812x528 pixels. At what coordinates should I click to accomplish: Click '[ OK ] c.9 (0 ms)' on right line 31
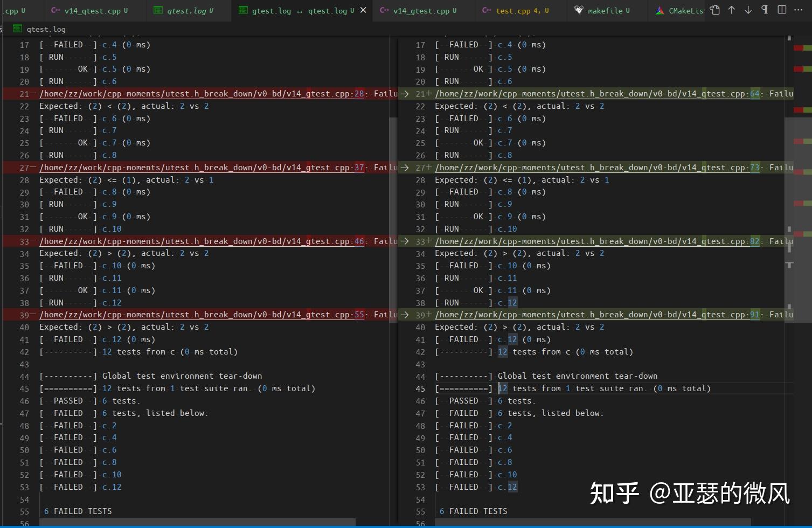(x=490, y=217)
